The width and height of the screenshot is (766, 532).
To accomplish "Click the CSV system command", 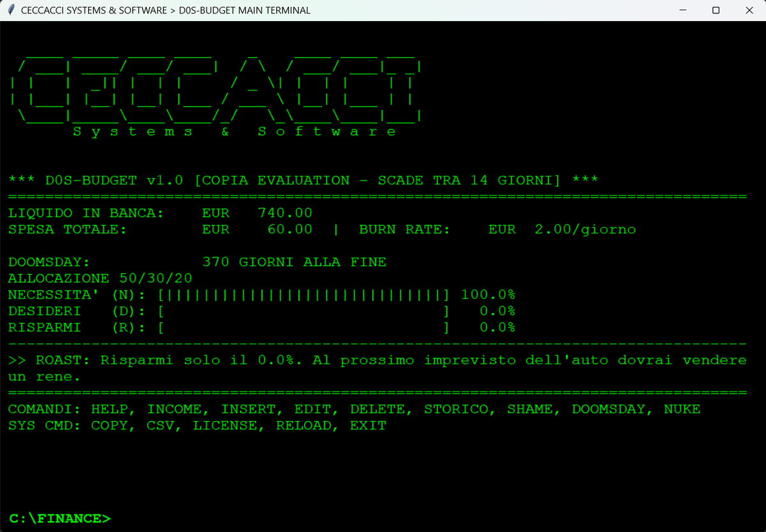I will point(160,425).
